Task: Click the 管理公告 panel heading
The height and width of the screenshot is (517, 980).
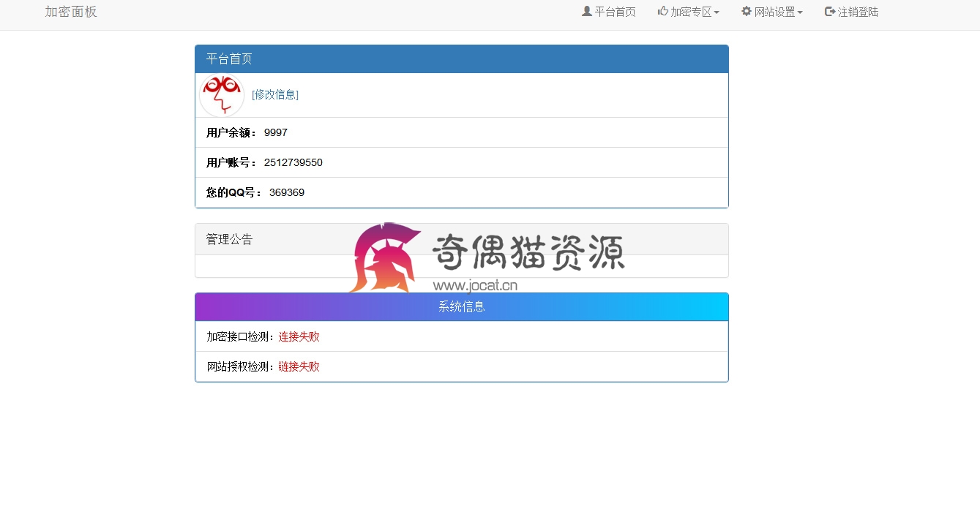Action: tap(462, 239)
